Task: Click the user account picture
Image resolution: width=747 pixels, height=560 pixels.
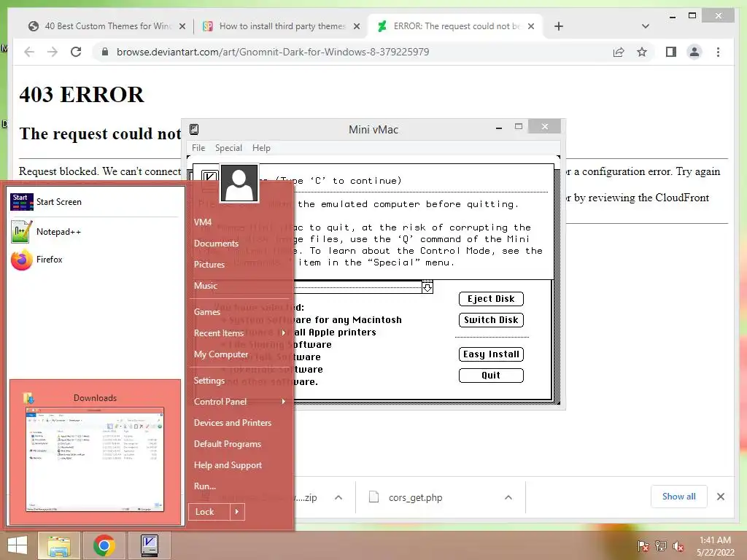Action: 239,183
